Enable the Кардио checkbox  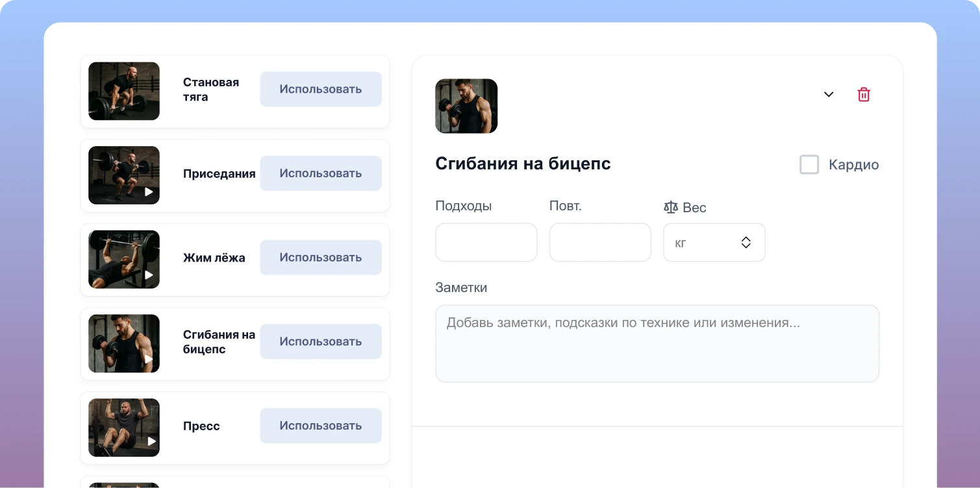[x=809, y=165]
